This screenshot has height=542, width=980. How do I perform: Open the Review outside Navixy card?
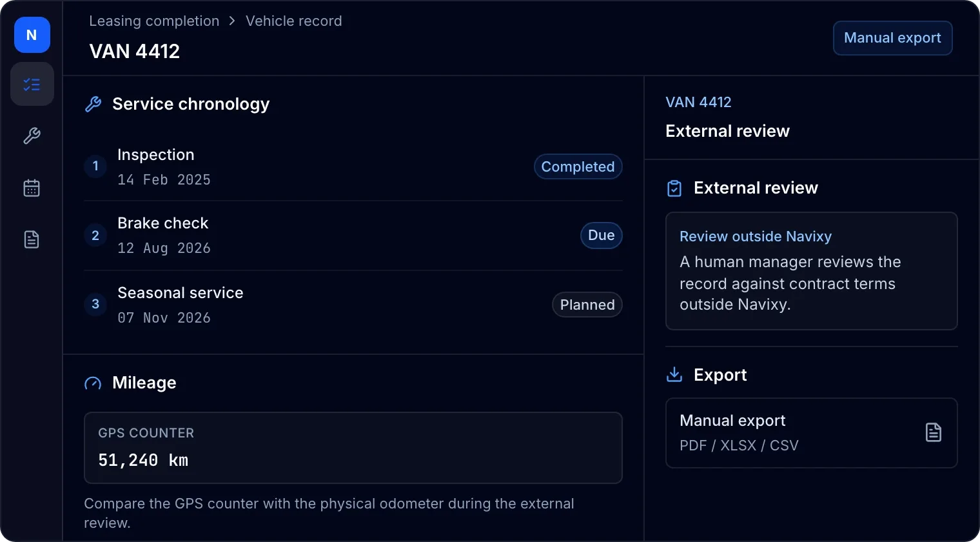click(811, 271)
